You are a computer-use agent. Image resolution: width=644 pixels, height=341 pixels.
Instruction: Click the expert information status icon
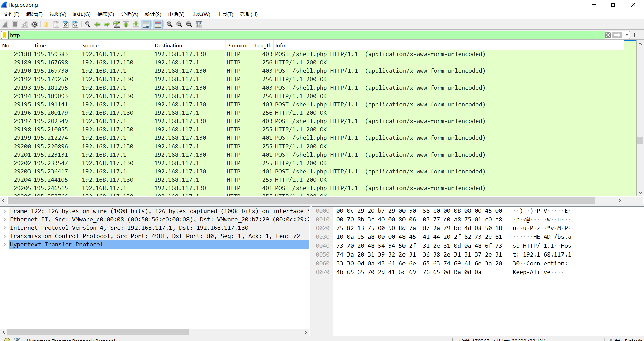(7, 339)
